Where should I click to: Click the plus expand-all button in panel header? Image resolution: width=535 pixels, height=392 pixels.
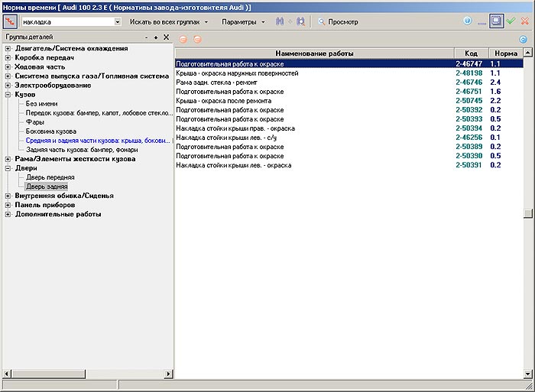tap(156, 37)
